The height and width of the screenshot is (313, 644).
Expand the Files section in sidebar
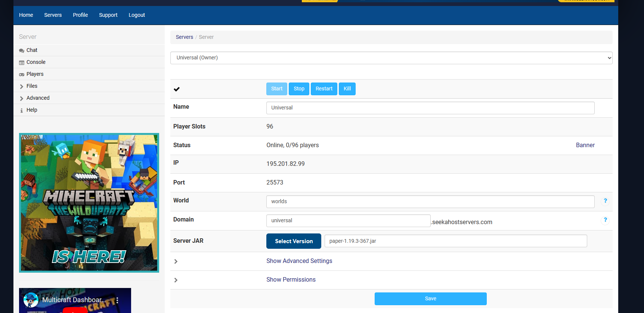click(32, 86)
